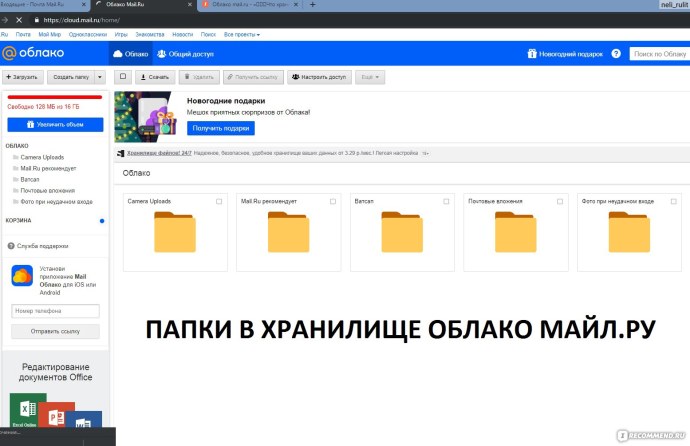
Task: Click the ad icon beside Хранилище файлов
Action: [121, 153]
